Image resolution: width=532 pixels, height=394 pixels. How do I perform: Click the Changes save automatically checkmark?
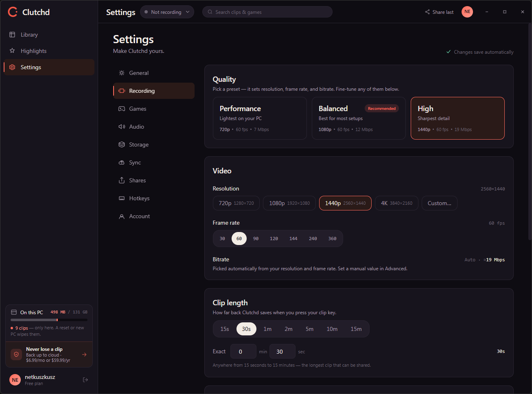coord(449,52)
